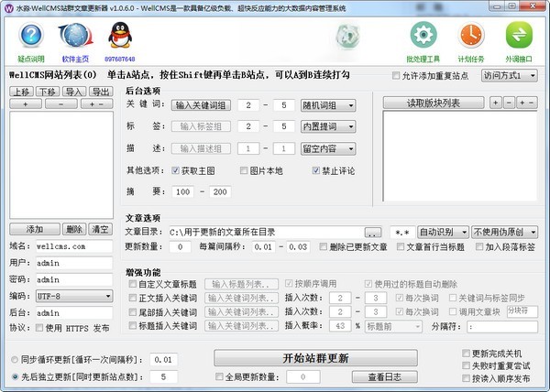550x392 pixels.
Task: Click the faded logo icon in toolbar
Action: [x=347, y=36]
